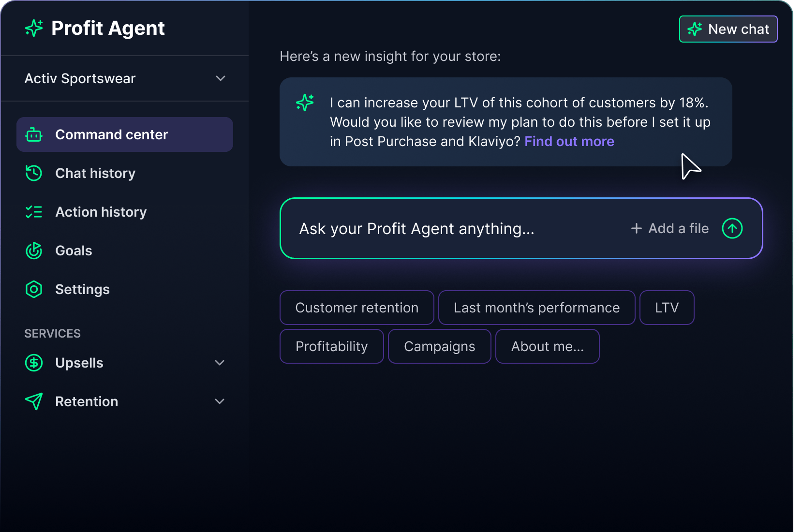Click the Chat history clock icon

[x=34, y=173]
